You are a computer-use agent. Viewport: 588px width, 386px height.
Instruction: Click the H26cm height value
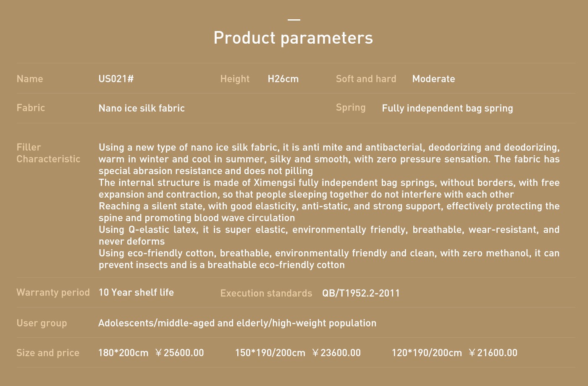tap(283, 79)
